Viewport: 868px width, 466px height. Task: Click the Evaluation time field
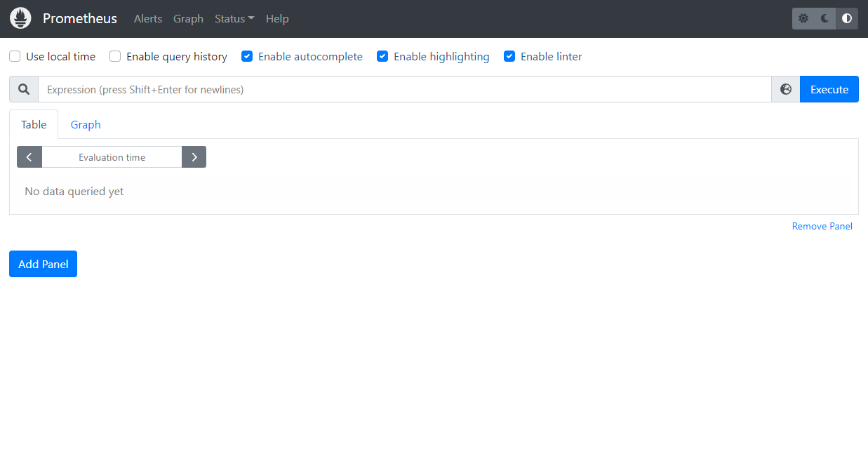tap(112, 157)
